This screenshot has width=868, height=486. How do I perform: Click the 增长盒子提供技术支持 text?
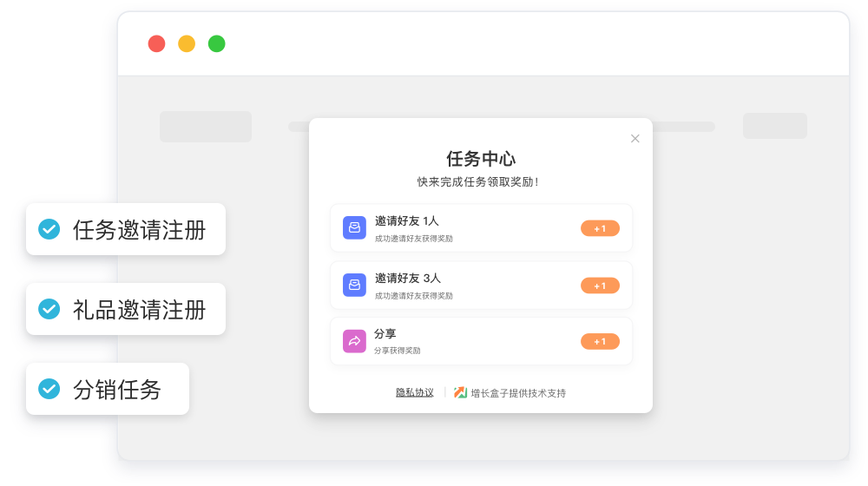coord(518,393)
